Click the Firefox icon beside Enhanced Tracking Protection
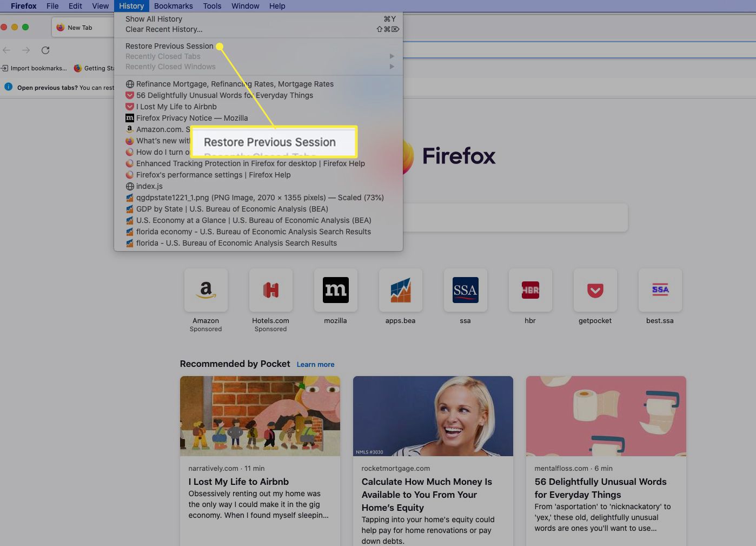The height and width of the screenshot is (546, 756). click(130, 163)
